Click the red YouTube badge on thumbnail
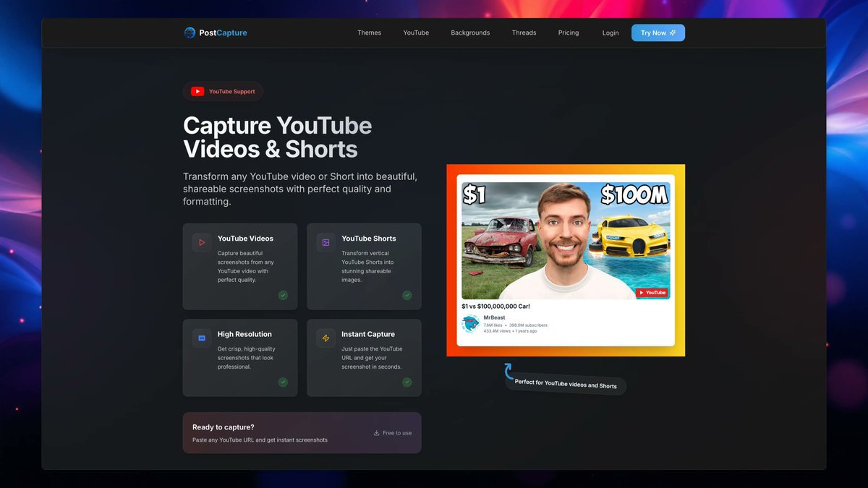 tap(652, 292)
